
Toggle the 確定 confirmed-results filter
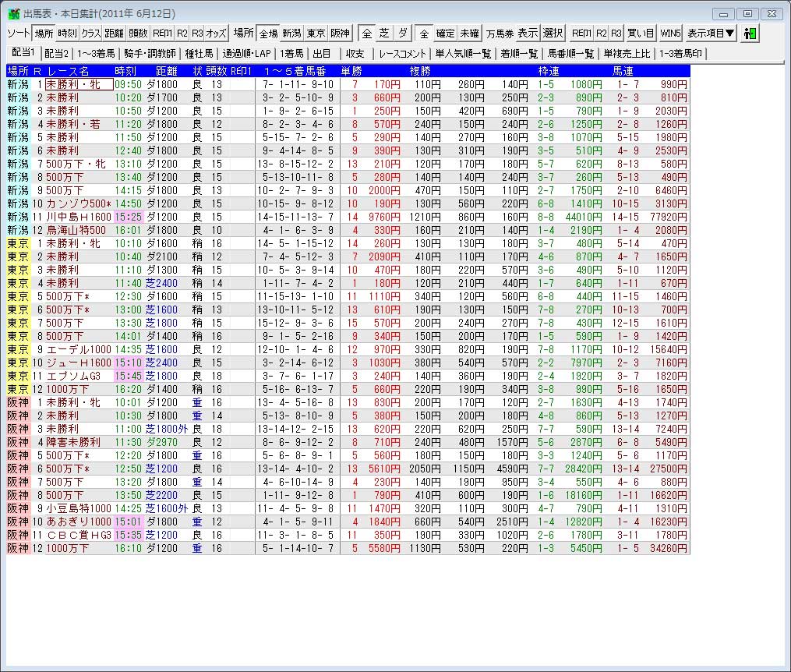[x=446, y=34]
